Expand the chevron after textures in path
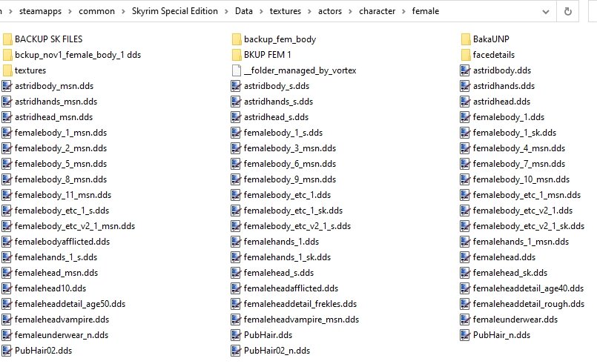 [x=309, y=12]
